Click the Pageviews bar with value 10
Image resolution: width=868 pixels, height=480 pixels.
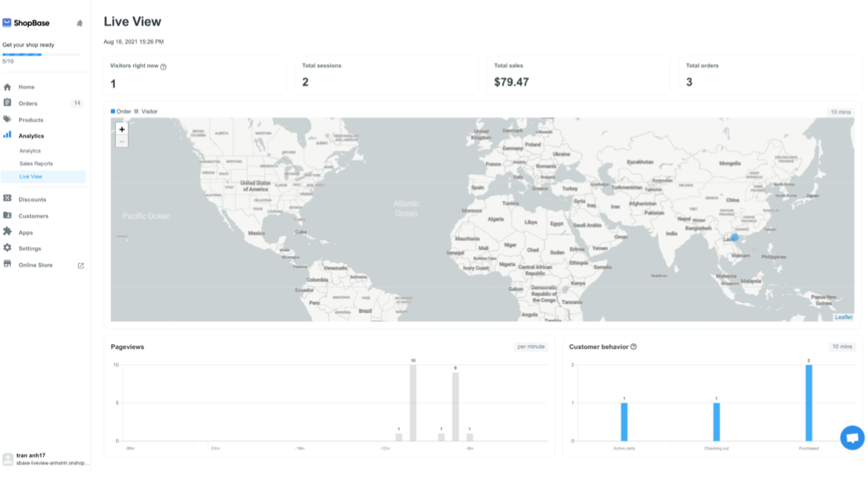[413, 403]
